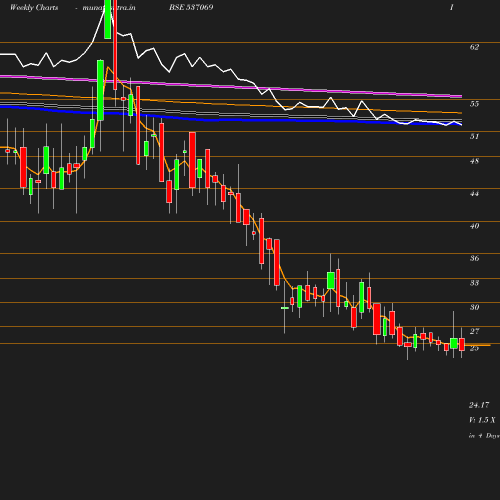Image resolution: width=500 pixels, height=500 pixels.
Task: Click the munafasutra.in watermark text
Action: click(x=109, y=7)
